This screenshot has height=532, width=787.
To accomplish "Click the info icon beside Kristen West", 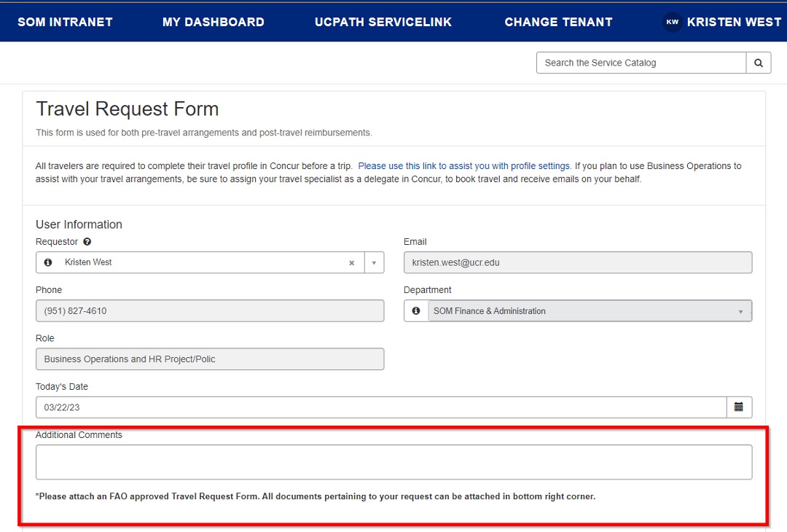I will [48, 262].
